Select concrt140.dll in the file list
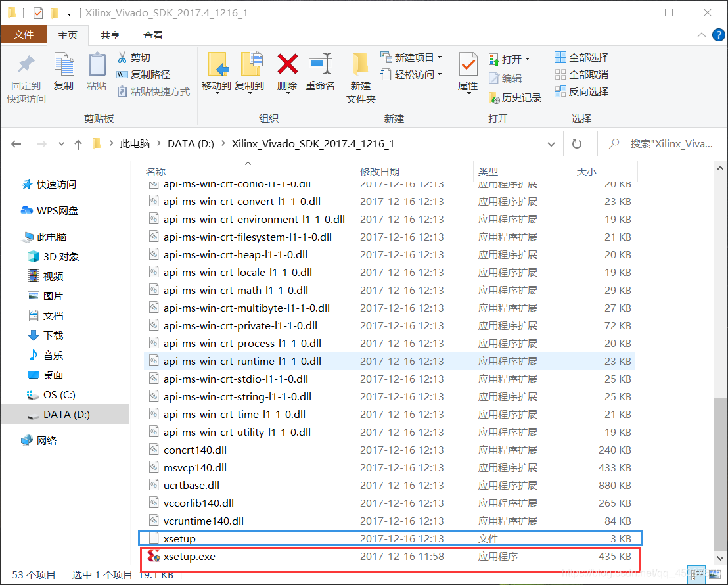The image size is (728, 585). tap(390, 450)
